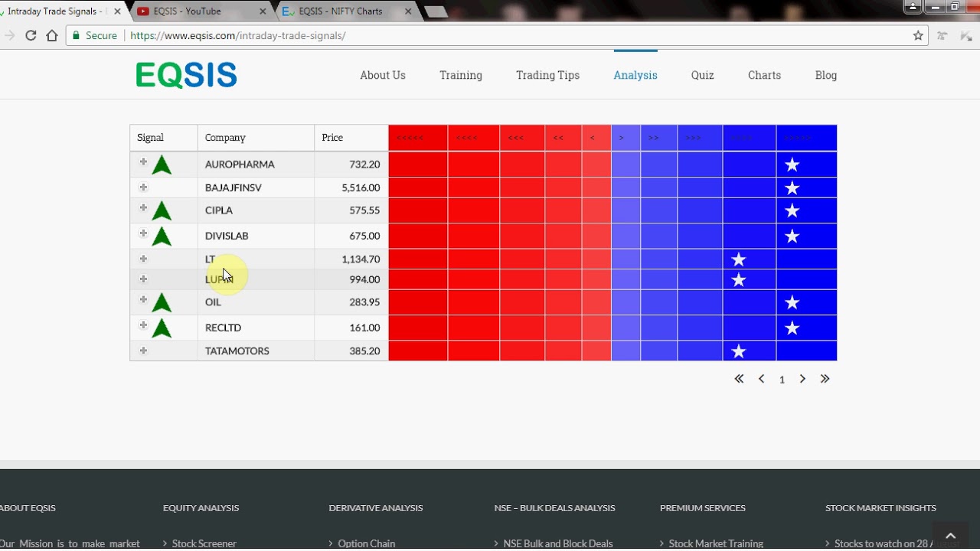Click the green up arrow for RECLTD
Viewport: 980px width, 551px height.
click(x=162, y=328)
